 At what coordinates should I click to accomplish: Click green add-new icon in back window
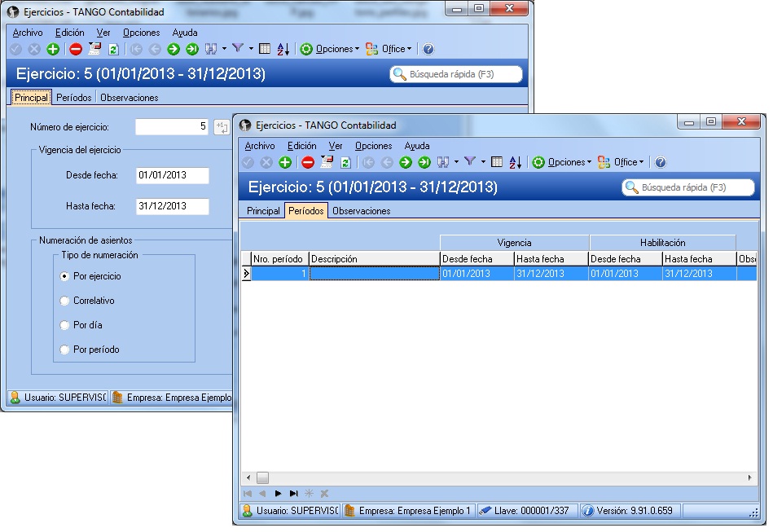53,49
